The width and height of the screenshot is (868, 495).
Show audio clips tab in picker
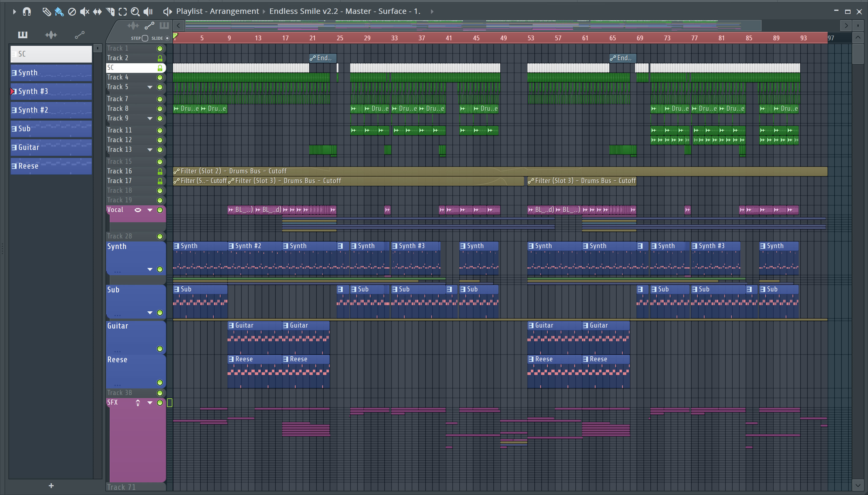tap(51, 35)
